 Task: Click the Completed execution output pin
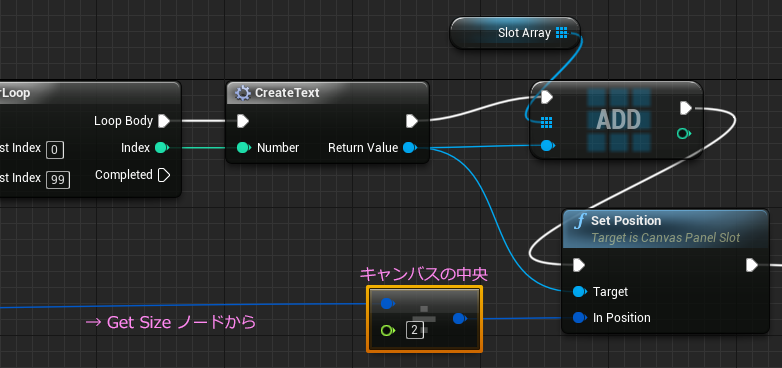(164, 175)
